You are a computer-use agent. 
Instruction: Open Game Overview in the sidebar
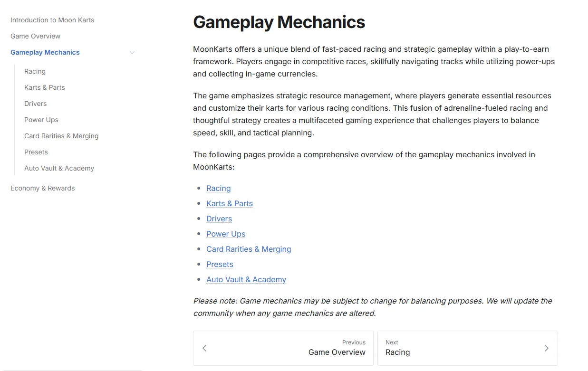pos(36,36)
